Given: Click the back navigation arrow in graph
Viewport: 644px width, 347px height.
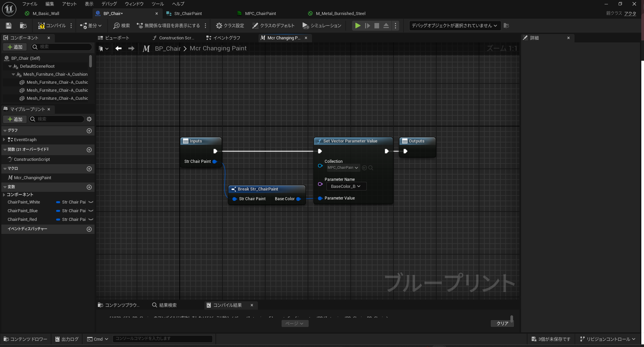Looking at the screenshot, I should (118, 48).
